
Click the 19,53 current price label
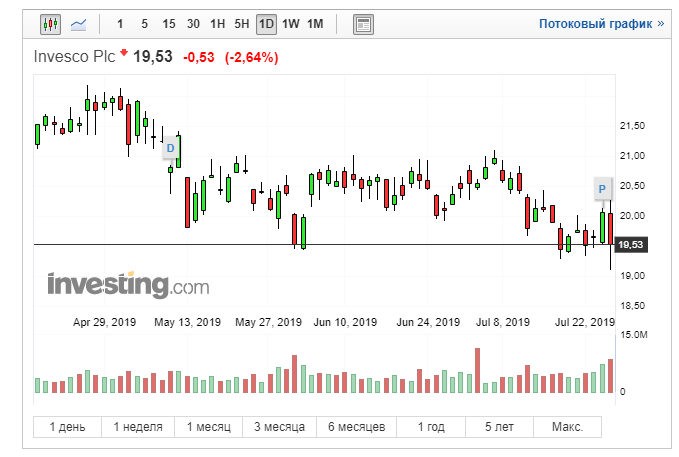[631, 245]
